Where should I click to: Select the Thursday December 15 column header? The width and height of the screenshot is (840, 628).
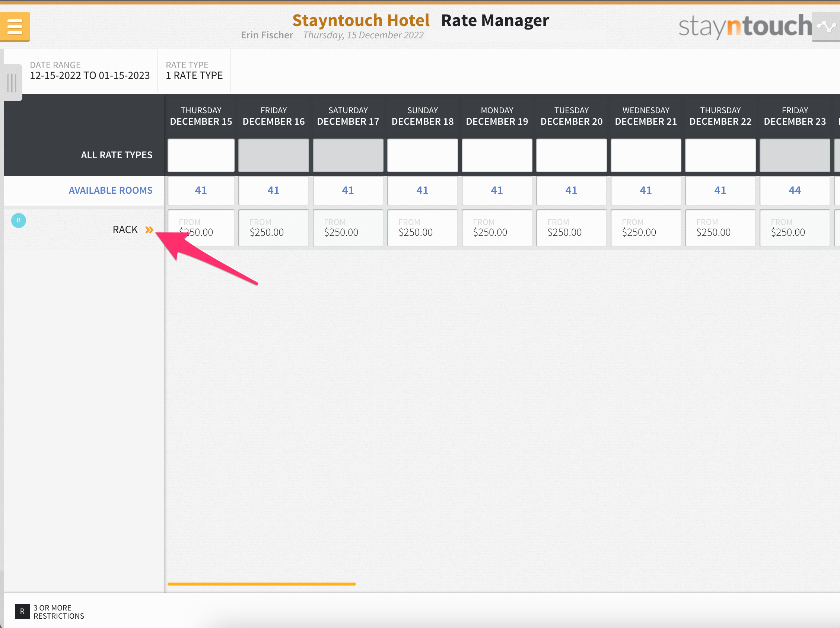point(201,116)
